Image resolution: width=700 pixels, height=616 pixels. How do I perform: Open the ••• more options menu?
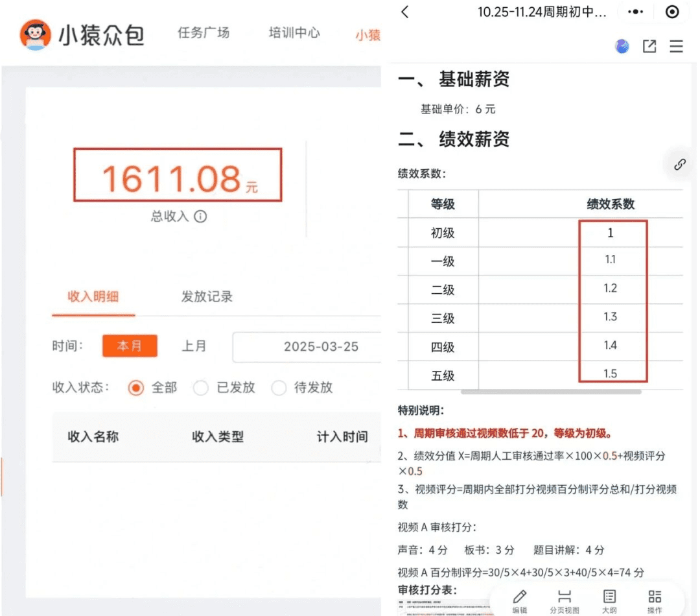635,12
